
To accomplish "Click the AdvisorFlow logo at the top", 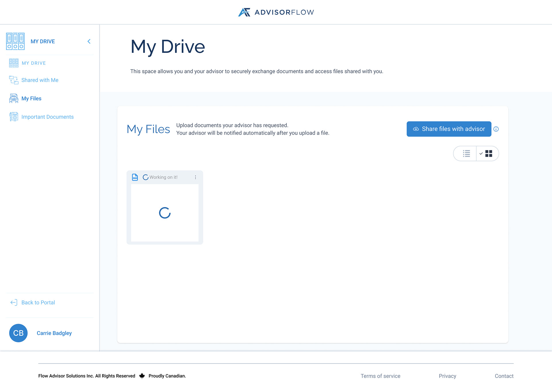I will [x=275, y=12].
